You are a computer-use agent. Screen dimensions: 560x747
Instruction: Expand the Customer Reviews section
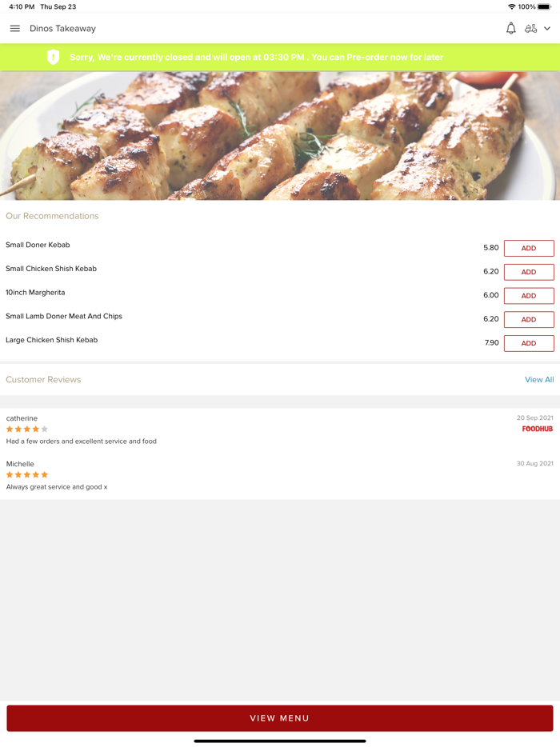(43, 379)
